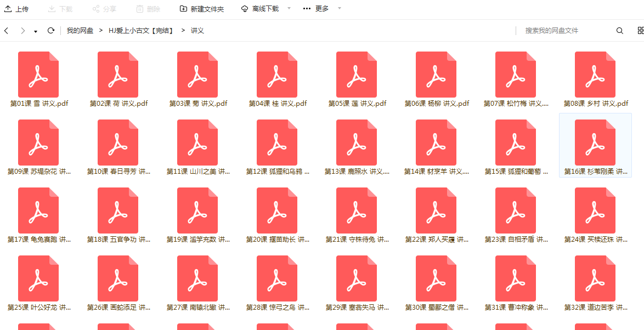Select the 第19课 滥竽充数 PDF icon
Image resolution: width=644 pixels, height=330 pixels.
pyautogui.click(x=197, y=210)
